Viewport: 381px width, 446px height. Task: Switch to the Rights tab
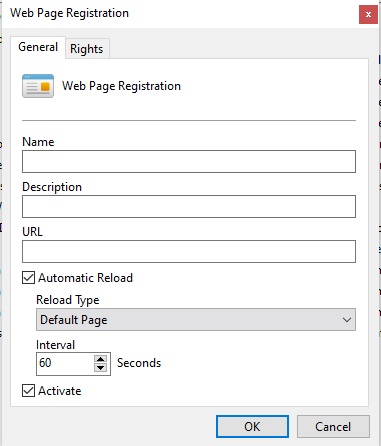87,49
